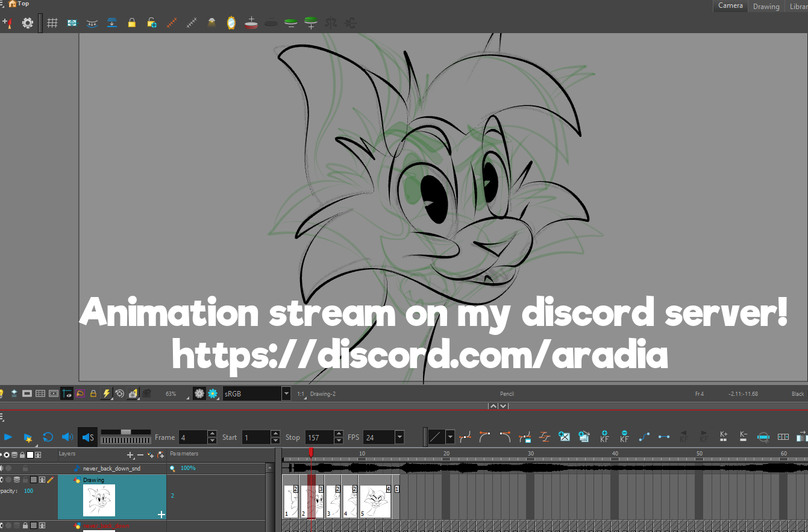The image size is (808, 532).
Task: Click the small padlock icon in view bar
Action: click(x=93, y=393)
